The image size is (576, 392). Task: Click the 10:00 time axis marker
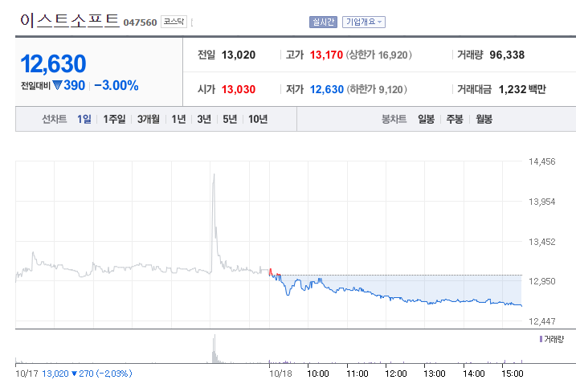(x=318, y=374)
